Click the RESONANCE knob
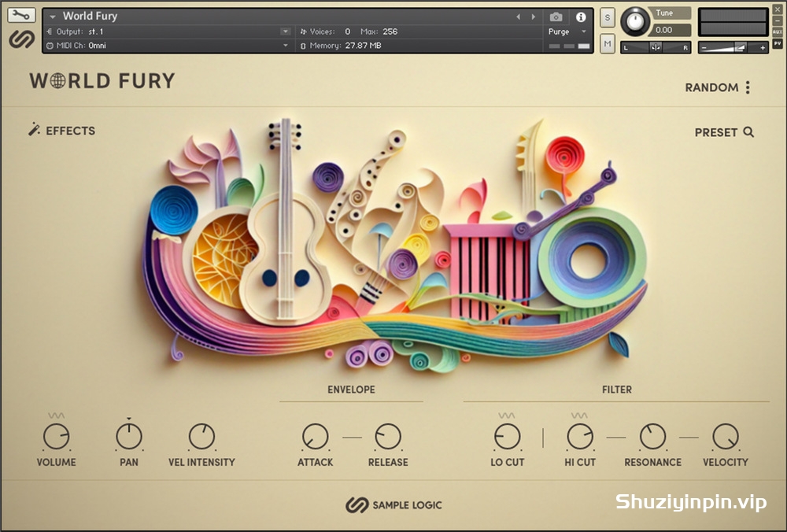The width and height of the screenshot is (787, 532). tap(652, 436)
